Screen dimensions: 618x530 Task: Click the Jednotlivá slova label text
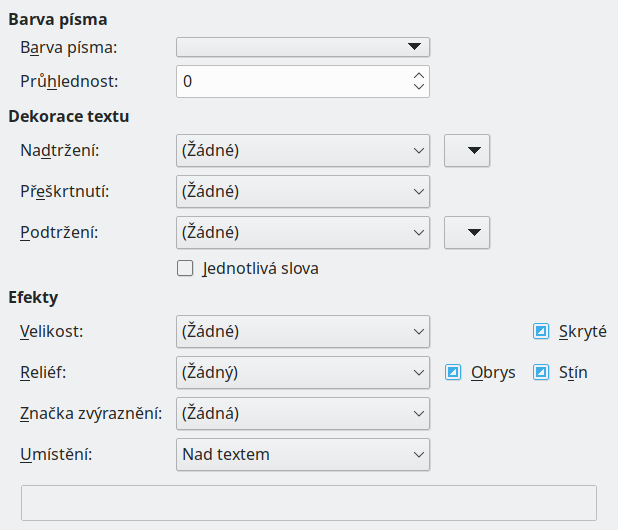(x=260, y=268)
